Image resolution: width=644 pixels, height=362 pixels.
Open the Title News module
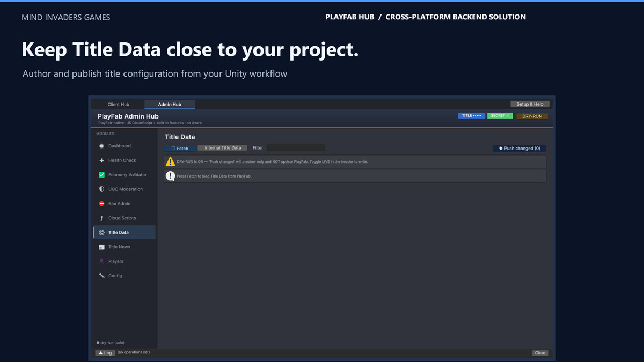125,247
